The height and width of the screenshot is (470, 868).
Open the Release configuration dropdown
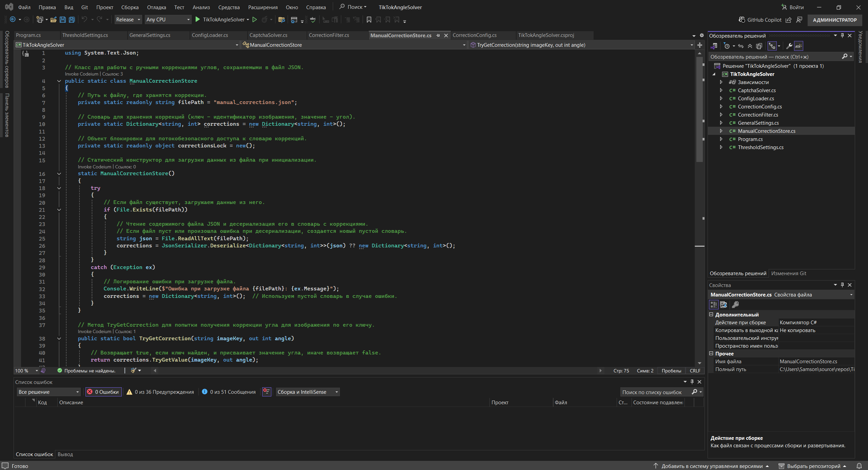[128, 20]
